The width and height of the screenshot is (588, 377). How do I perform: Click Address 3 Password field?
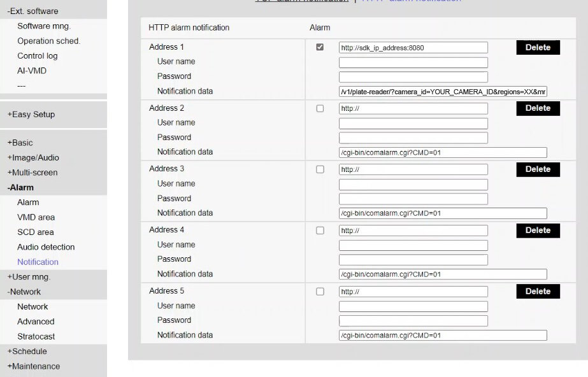[x=413, y=199]
